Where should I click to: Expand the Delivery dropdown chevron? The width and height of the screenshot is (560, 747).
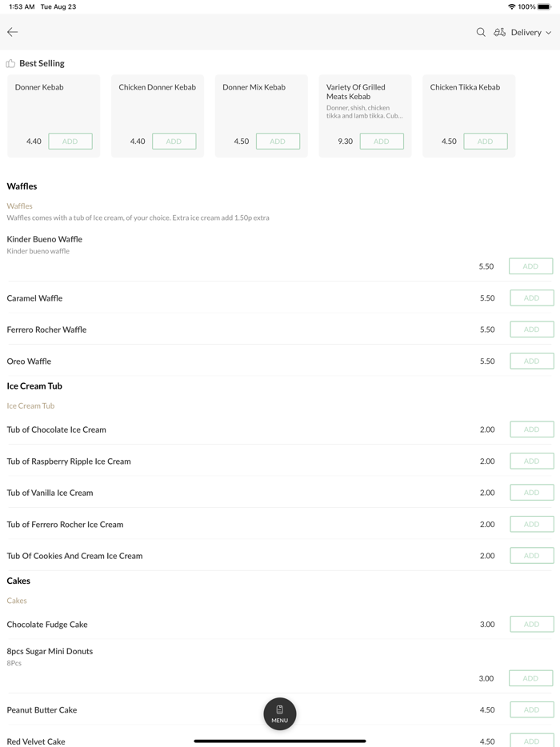(x=549, y=33)
